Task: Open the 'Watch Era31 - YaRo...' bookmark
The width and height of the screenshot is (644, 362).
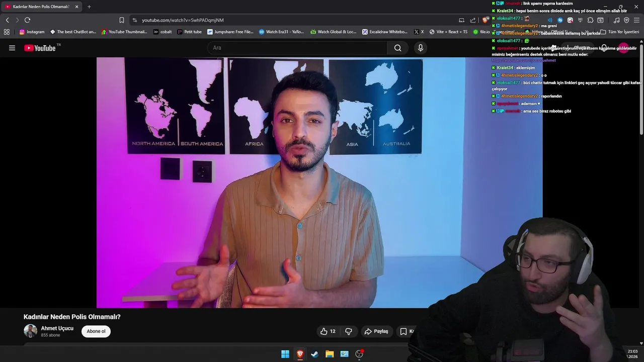Action: 281,32
